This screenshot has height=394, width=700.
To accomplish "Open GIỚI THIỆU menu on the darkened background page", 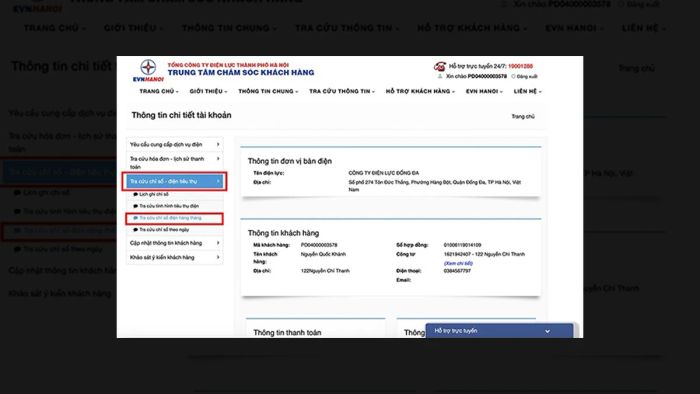I will (133, 28).
